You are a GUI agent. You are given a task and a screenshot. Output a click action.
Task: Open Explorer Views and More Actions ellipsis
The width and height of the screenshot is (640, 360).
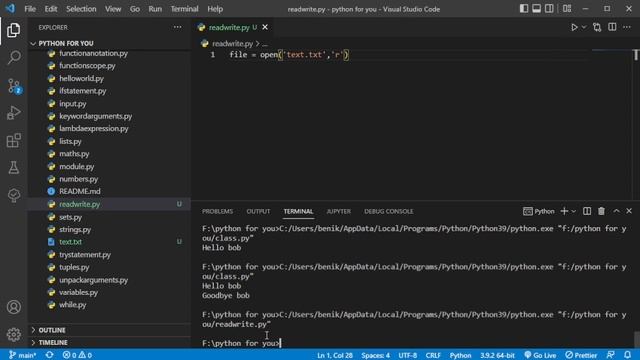coord(177,27)
